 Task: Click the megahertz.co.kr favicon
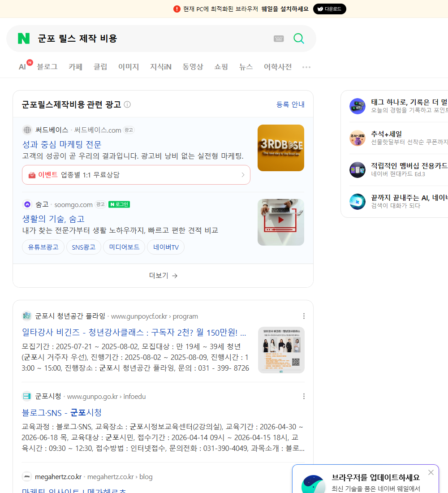27,477
